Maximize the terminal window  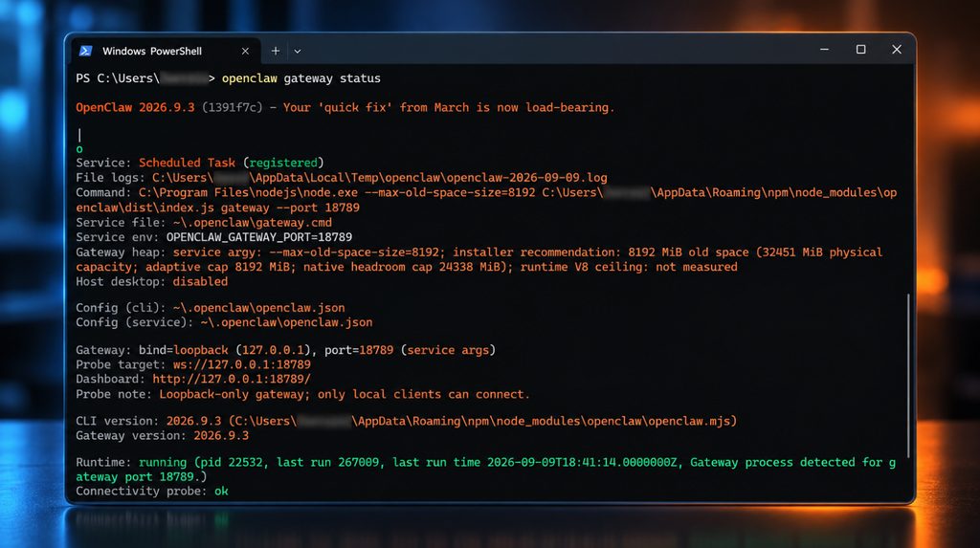(x=860, y=50)
